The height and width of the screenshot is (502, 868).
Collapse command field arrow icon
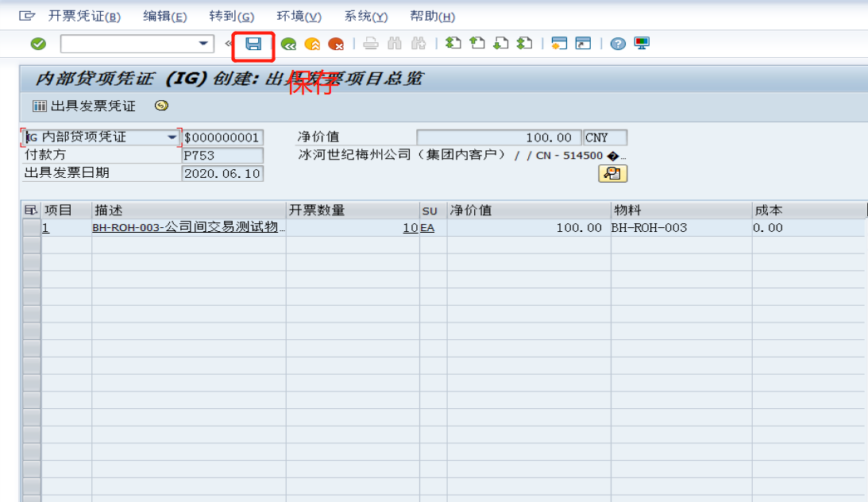[x=228, y=44]
